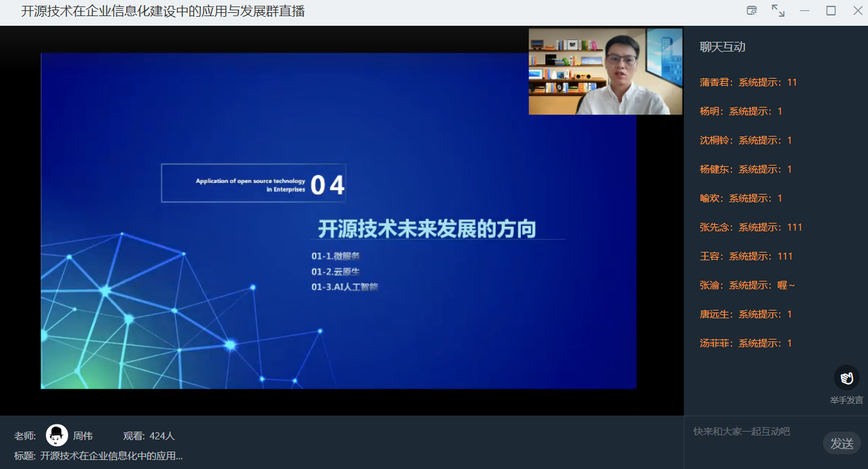Click the slide heading 开源技术未来发展的方向
The width and height of the screenshot is (868, 469).
coord(427,229)
